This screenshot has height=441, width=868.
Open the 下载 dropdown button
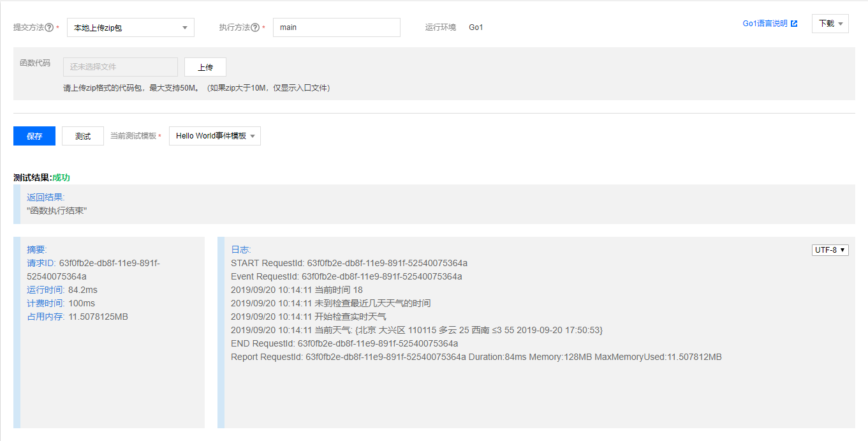point(830,24)
